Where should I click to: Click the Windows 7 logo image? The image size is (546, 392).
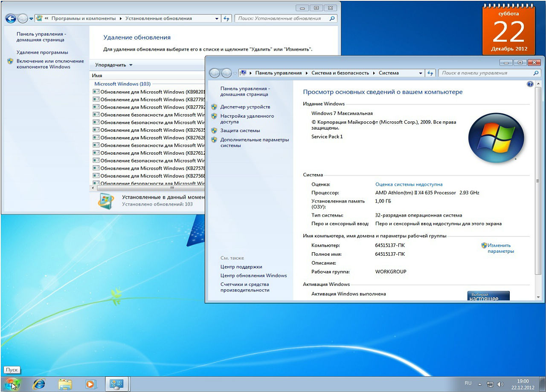496,138
